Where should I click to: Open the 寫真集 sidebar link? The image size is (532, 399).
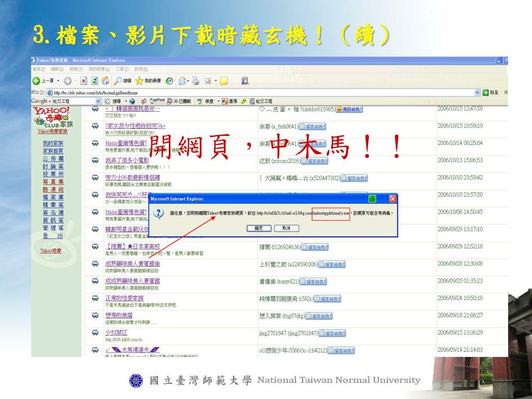[x=53, y=181]
